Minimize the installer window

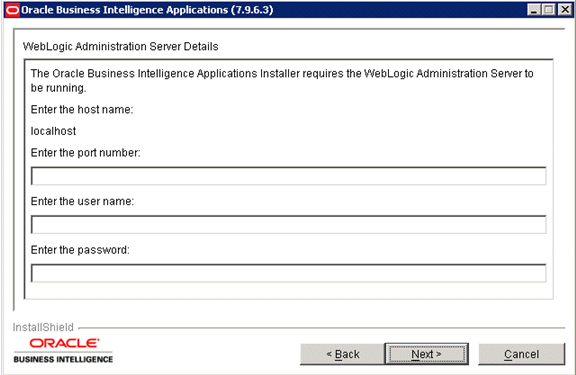tap(534, 10)
